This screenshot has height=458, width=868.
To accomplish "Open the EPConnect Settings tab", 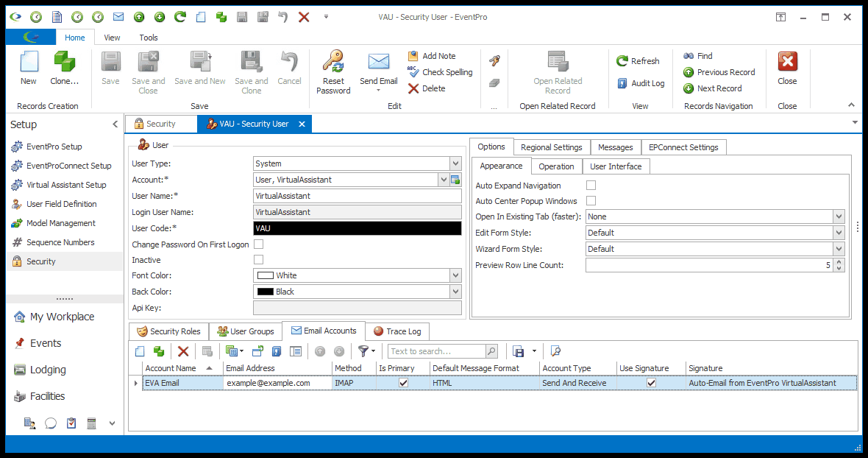I will [683, 147].
